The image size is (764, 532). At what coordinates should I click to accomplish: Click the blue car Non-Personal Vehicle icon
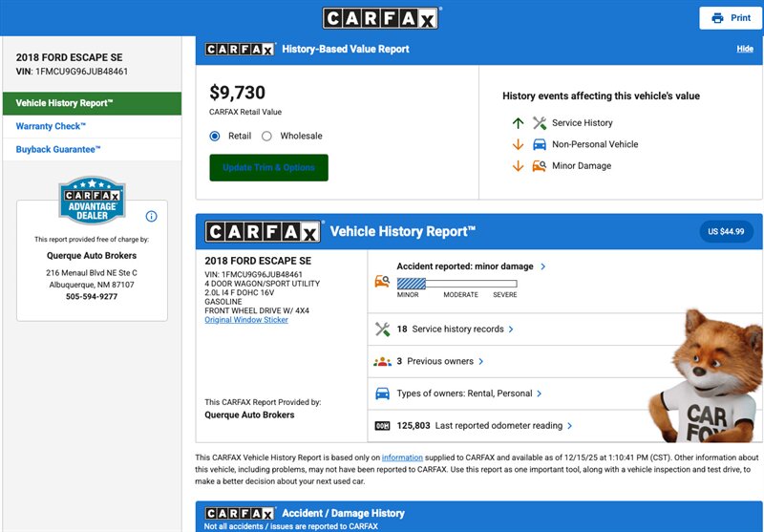coord(540,144)
